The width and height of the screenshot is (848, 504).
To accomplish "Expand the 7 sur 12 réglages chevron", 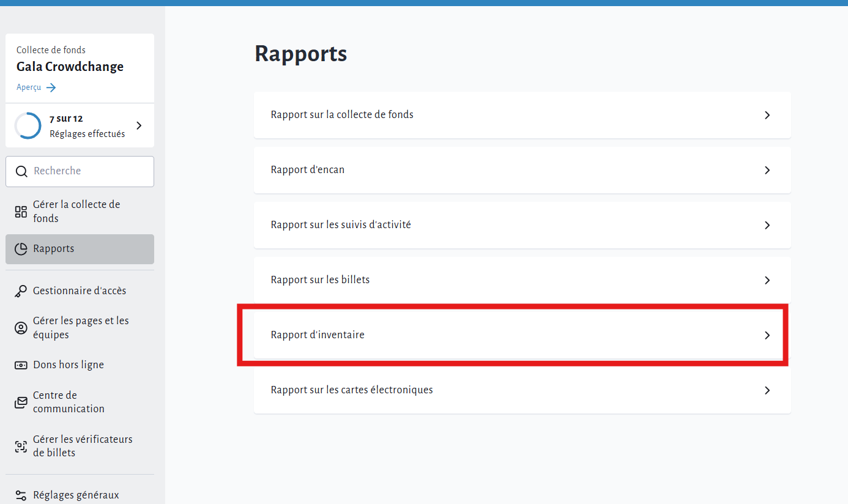I will [139, 125].
